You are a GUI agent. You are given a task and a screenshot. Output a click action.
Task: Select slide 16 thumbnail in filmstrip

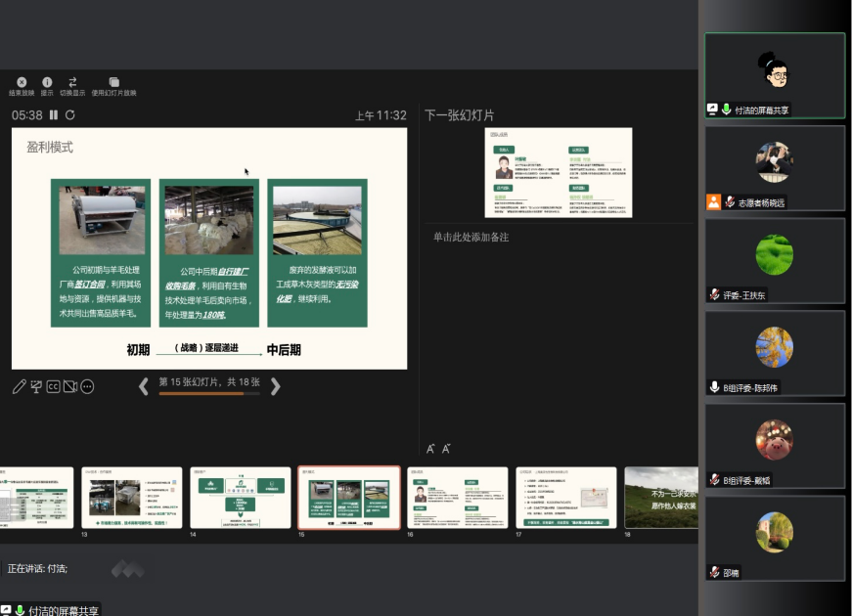click(x=457, y=498)
